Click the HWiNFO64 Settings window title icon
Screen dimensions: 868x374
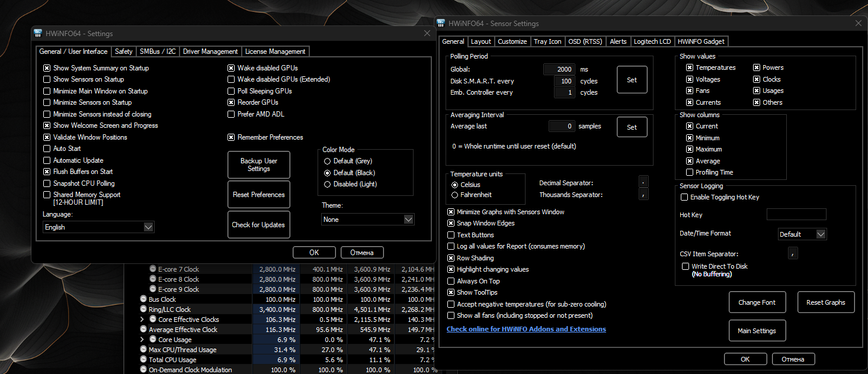tap(38, 34)
